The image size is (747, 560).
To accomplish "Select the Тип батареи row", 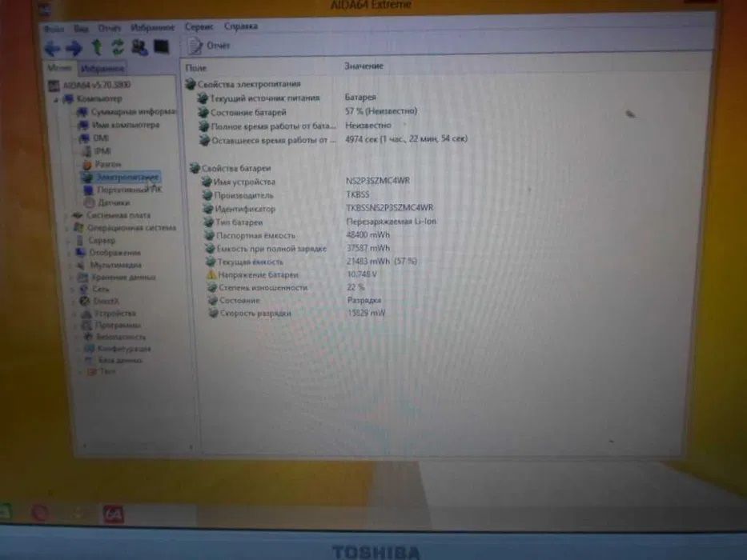I will tap(320, 222).
